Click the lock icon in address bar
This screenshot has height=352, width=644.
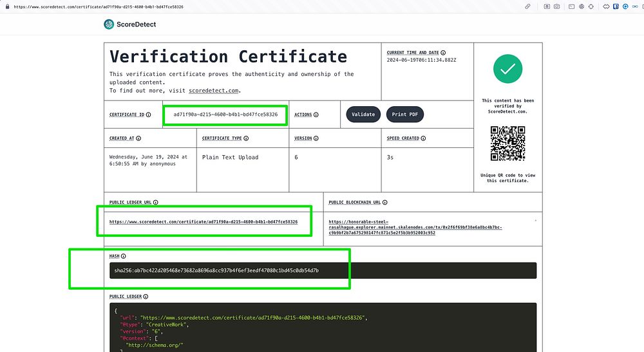click(7, 6)
